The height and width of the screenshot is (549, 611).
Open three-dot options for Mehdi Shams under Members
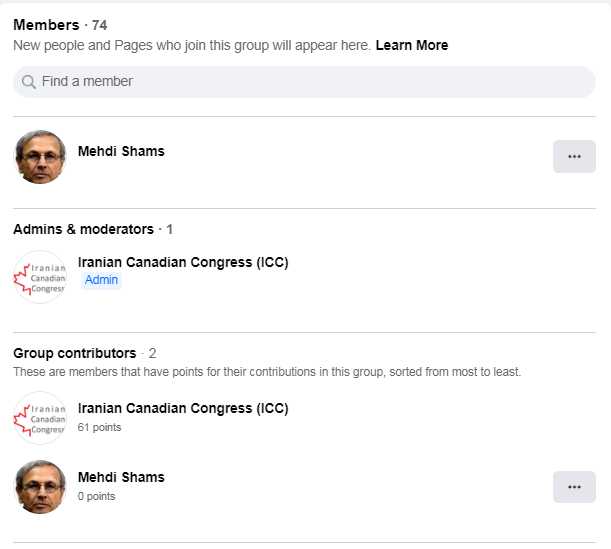pos(574,157)
